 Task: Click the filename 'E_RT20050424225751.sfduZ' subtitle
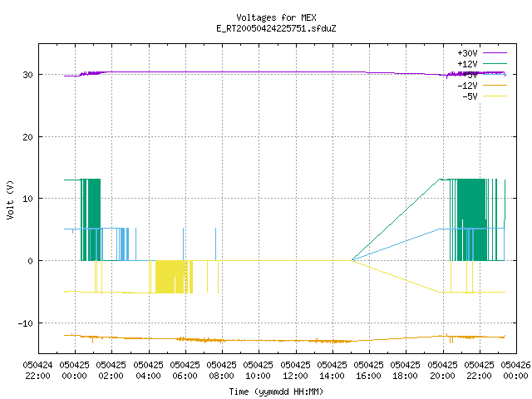pos(276,28)
